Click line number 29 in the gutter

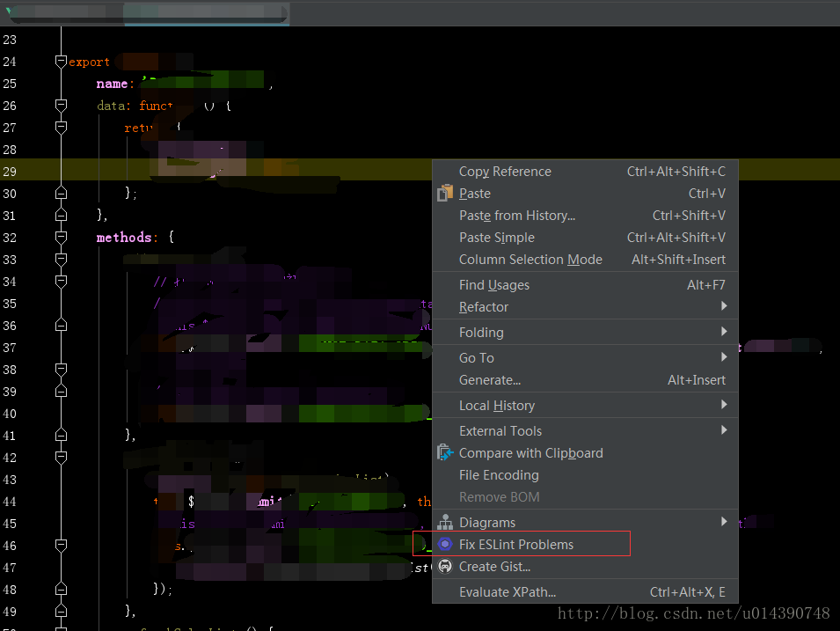pyautogui.click(x=10, y=172)
